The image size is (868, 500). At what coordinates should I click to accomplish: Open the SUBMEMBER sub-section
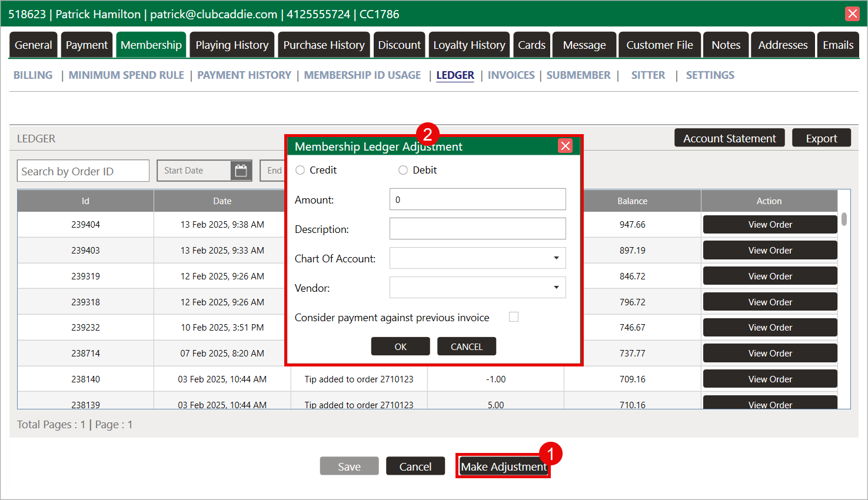click(x=578, y=75)
